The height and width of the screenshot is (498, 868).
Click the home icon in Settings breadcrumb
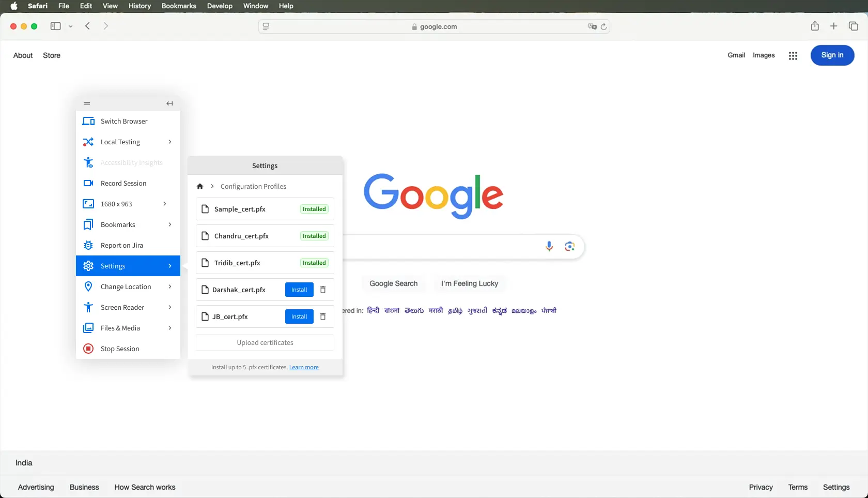(x=200, y=186)
